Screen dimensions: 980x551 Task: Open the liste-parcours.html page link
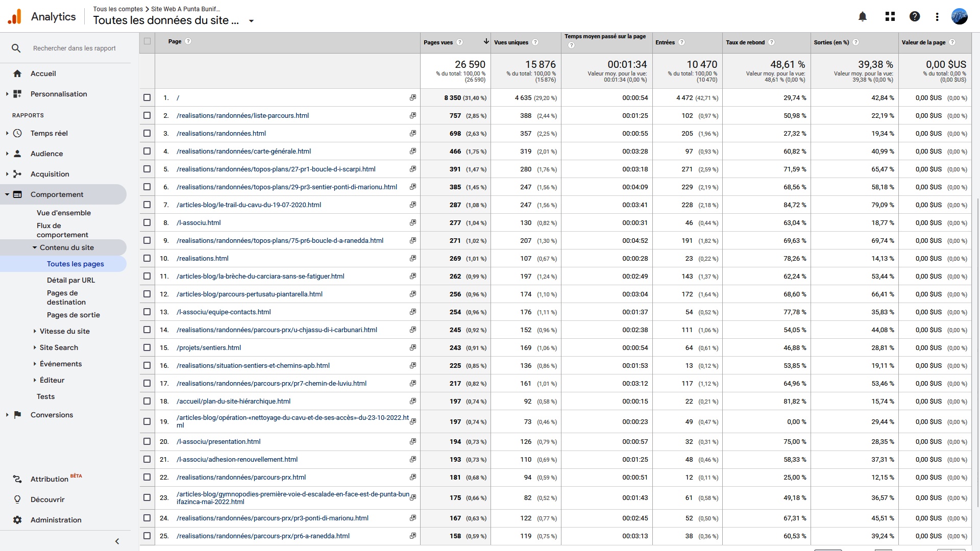point(242,115)
